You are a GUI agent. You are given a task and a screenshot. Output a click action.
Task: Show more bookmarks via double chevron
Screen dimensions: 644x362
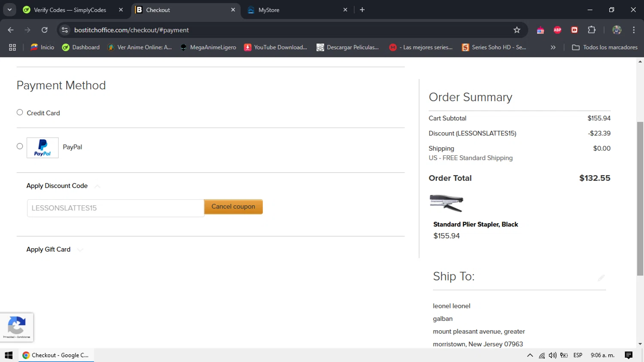(553, 48)
